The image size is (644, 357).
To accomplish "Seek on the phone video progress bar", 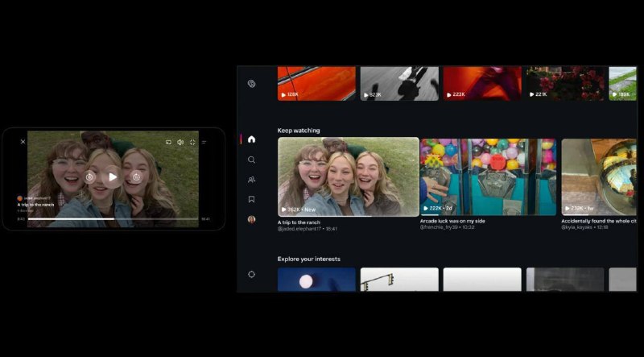I will [113, 219].
